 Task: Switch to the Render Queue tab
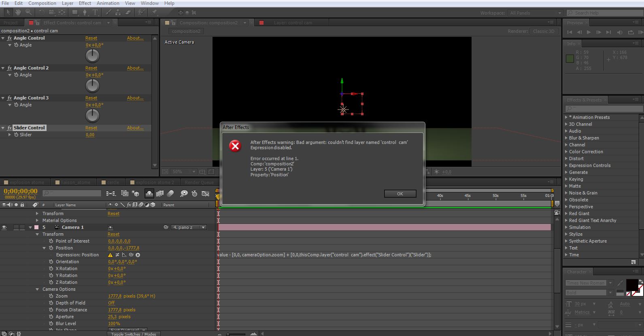click(199, 182)
